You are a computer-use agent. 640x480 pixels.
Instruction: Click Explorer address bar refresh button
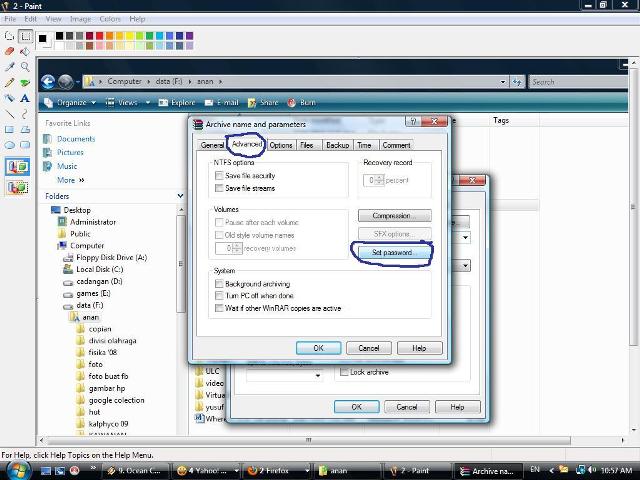coord(517,82)
